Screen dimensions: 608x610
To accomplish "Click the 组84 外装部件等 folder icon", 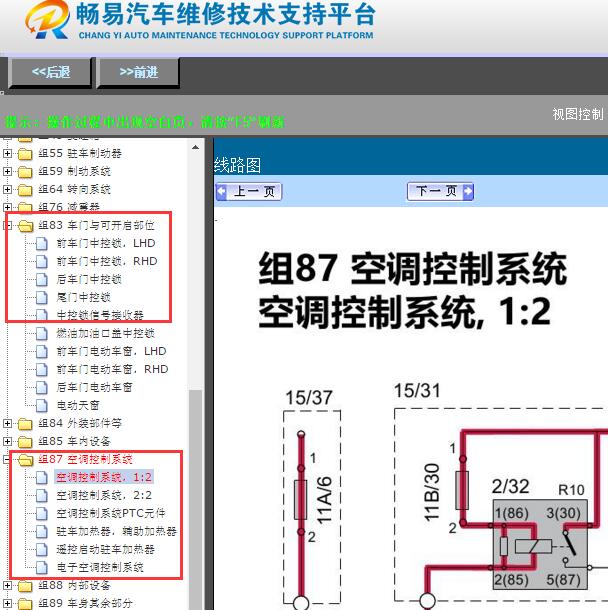I will tap(25, 424).
